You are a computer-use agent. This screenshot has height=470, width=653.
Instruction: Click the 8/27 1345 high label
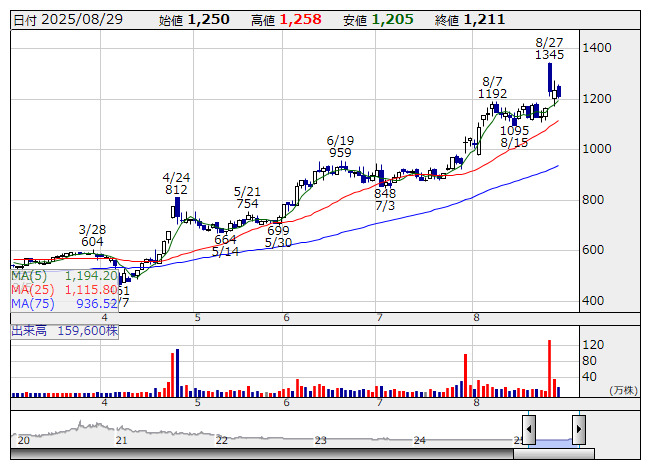pyautogui.click(x=549, y=49)
